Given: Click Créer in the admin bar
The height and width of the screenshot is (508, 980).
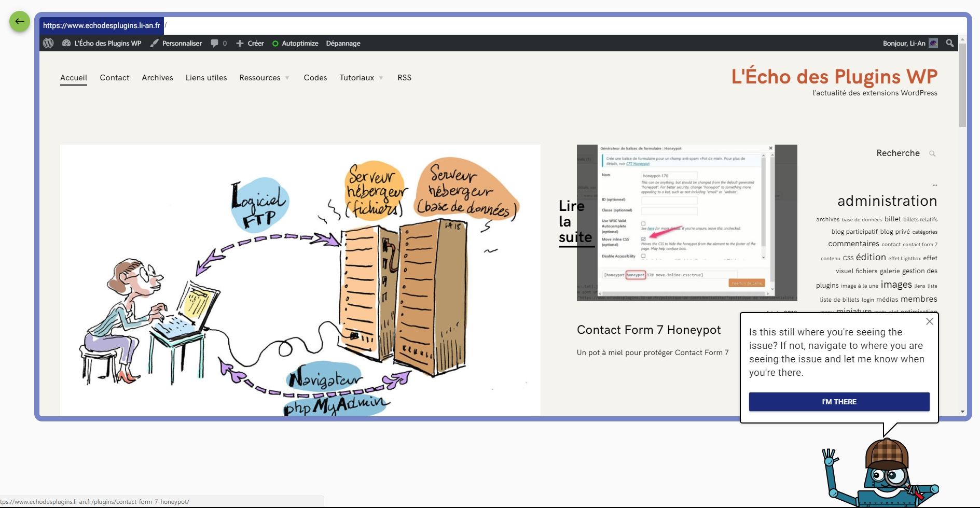Looking at the screenshot, I should (250, 43).
